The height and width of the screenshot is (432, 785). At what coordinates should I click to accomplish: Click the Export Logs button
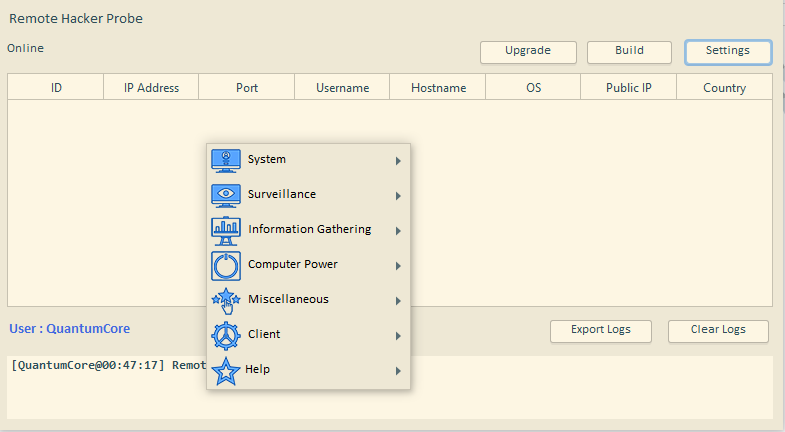click(x=602, y=330)
